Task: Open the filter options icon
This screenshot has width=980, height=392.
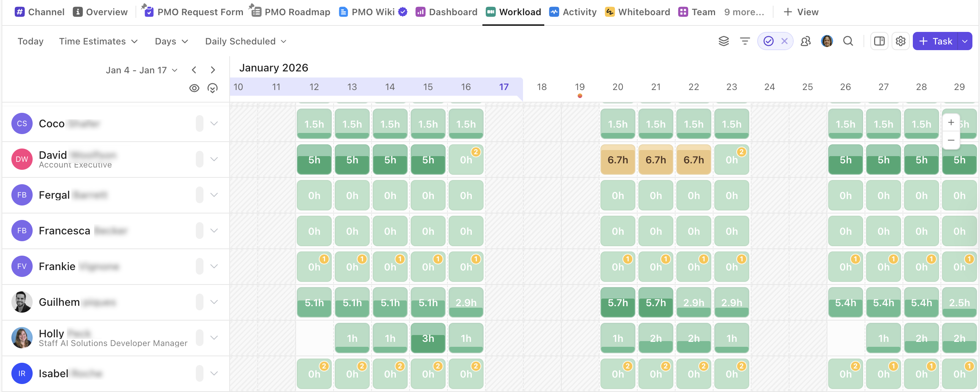Action: (745, 41)
